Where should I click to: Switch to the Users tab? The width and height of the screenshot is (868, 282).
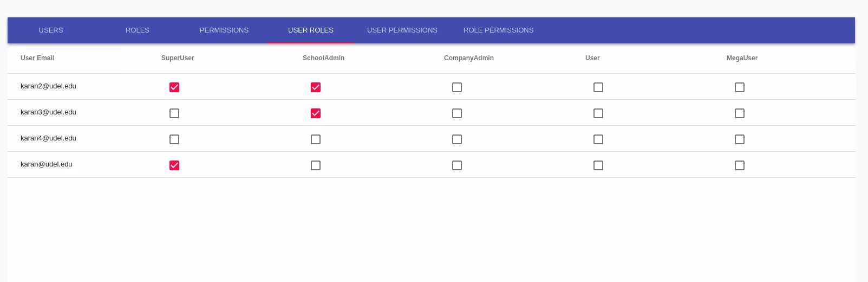tap(51, 30)
